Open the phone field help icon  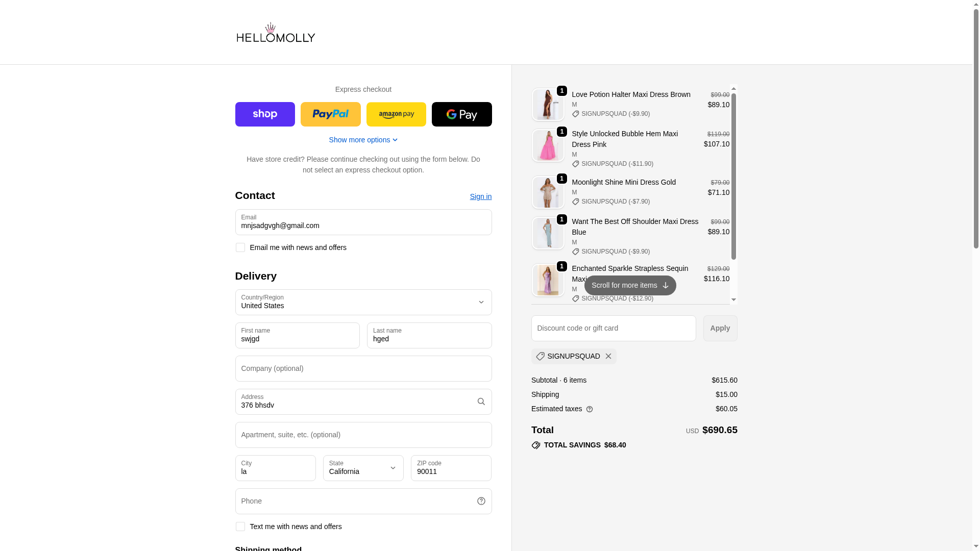pyautogui.click(x=481, y=501)
